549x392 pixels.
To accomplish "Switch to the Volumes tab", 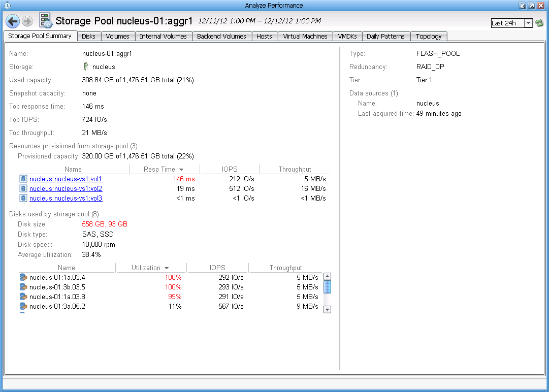I will pyautogui.click(x=118, y=37).
